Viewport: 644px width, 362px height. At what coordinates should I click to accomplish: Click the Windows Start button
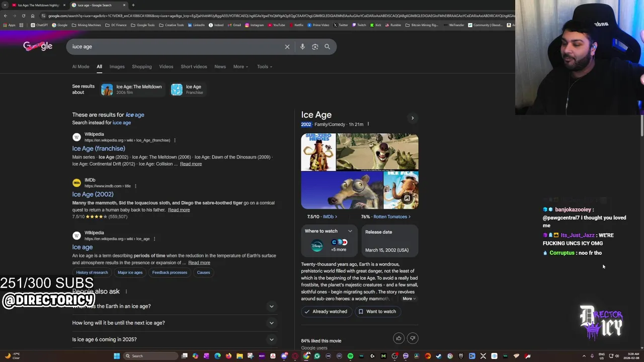[117, 356]
